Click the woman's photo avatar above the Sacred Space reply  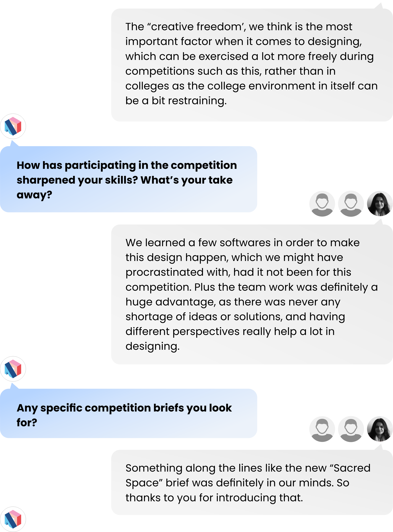[x=380, y=429]
